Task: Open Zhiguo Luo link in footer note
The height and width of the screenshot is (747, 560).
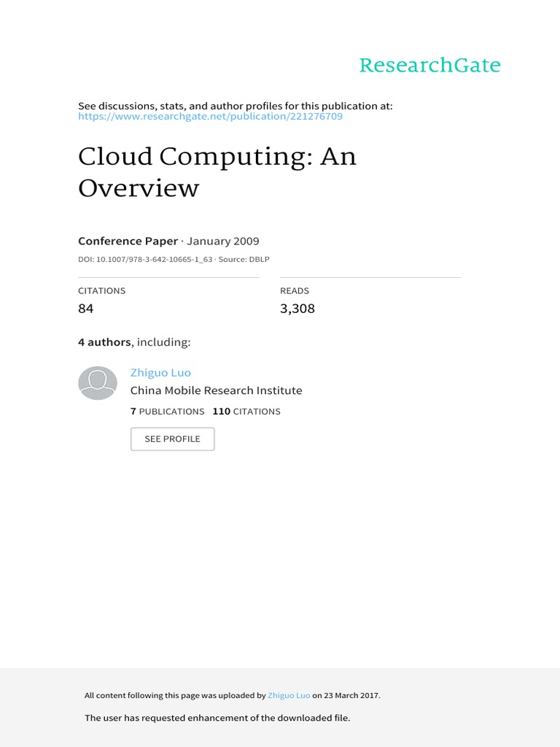Action: coord(289,696)
